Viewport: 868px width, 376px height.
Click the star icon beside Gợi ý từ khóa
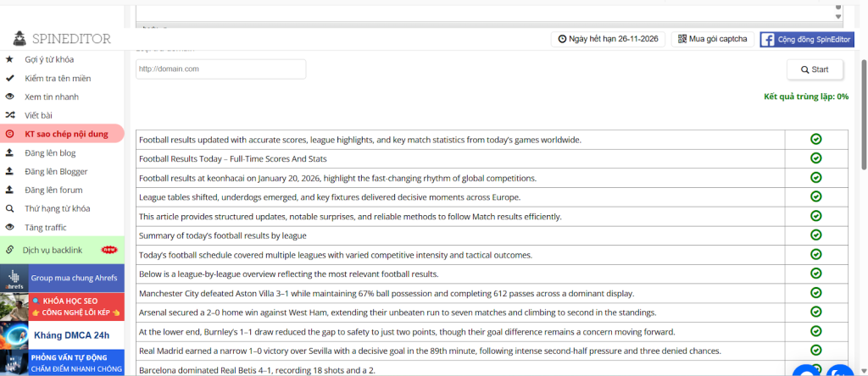click(x=9, y=59)
